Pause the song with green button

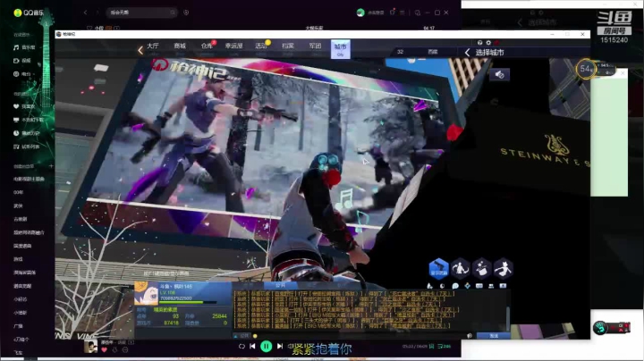267,347
